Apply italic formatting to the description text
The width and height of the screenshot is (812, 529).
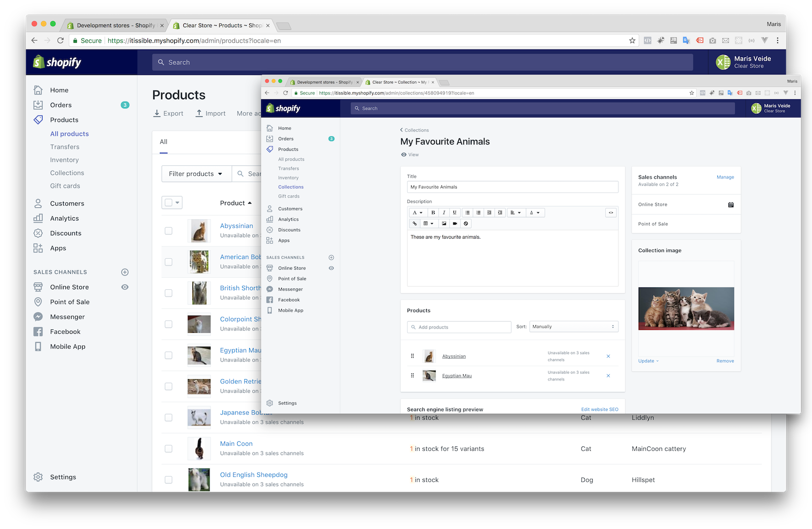[x=444, y=212]
